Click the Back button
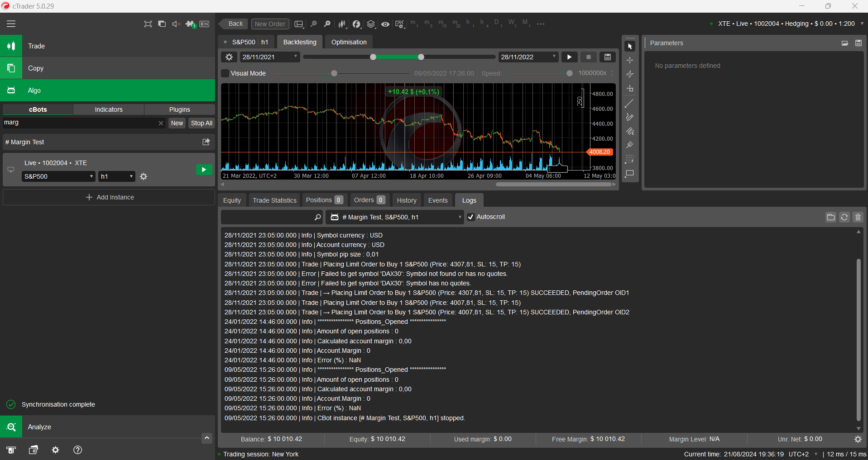This screenshot has width=868, height=460. 234,24
